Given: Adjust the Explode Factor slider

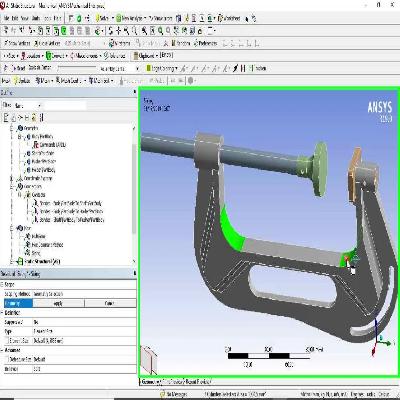Looking at the screenshot, I should point(77,68).
